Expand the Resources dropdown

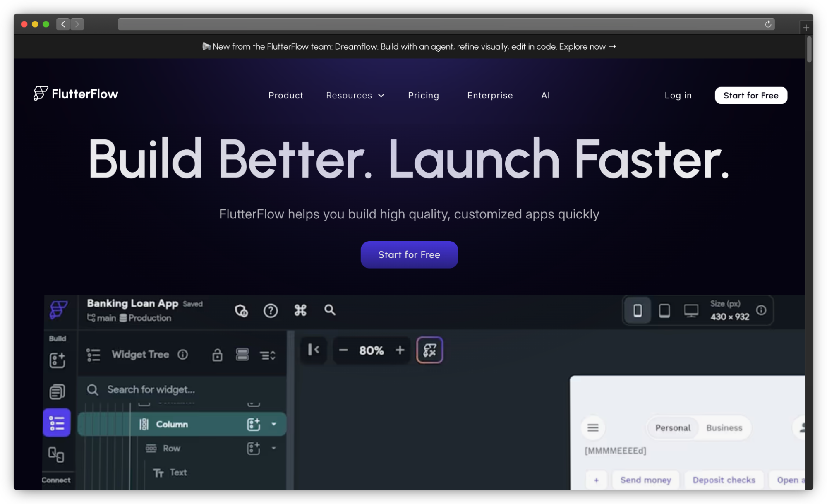[355, 96]
